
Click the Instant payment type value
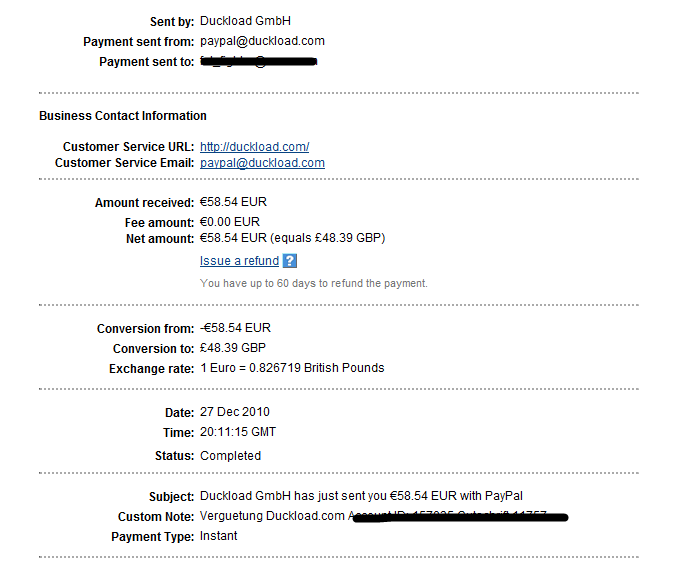(x=219, y=536)
